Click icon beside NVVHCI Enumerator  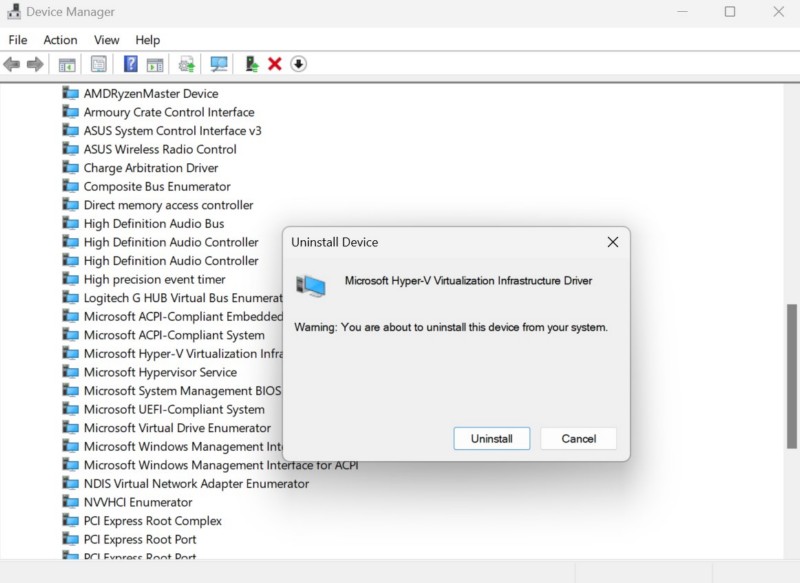point(70,502)
